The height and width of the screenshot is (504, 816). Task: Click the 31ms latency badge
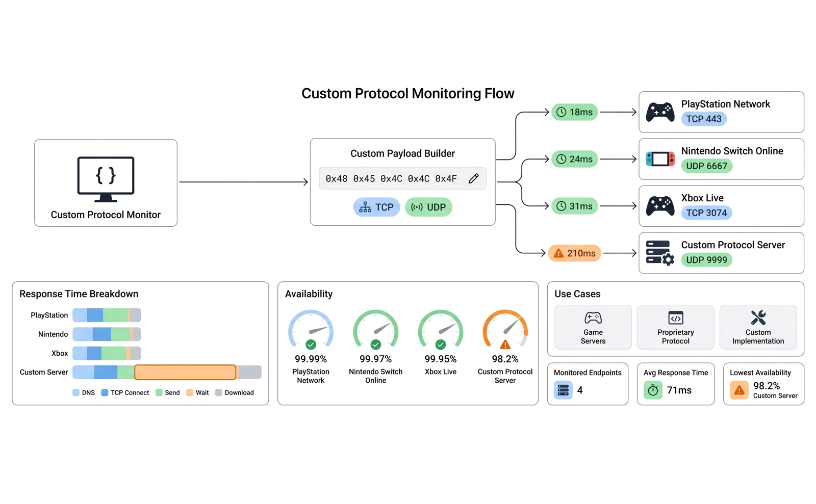point(575,206)
